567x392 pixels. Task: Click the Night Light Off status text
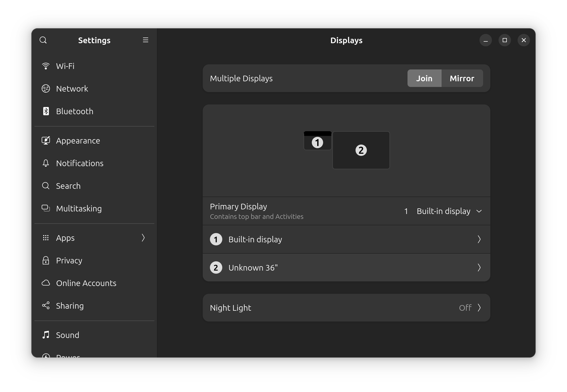[x=465, y=308]
